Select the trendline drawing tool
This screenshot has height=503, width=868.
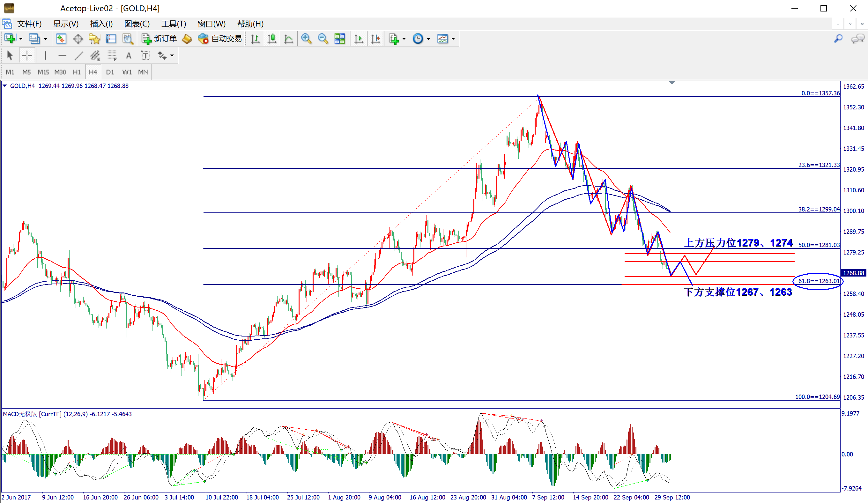tap(78, 55)
